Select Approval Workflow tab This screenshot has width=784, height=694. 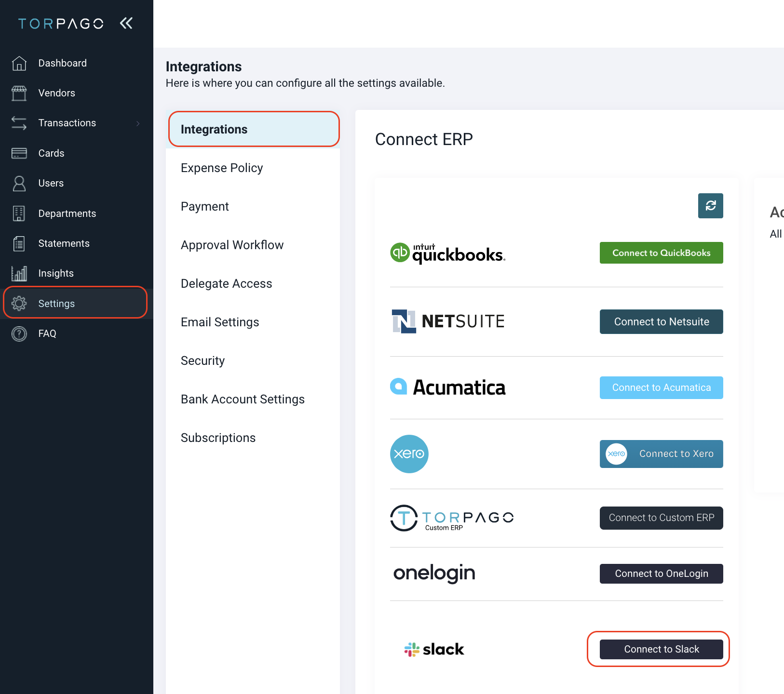click(x=253, y=245)
